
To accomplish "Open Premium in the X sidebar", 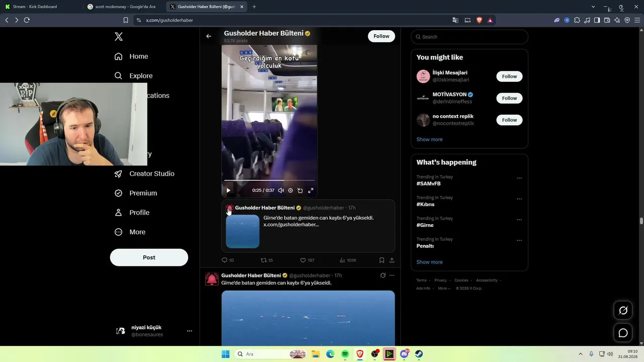I will (136, 193).
